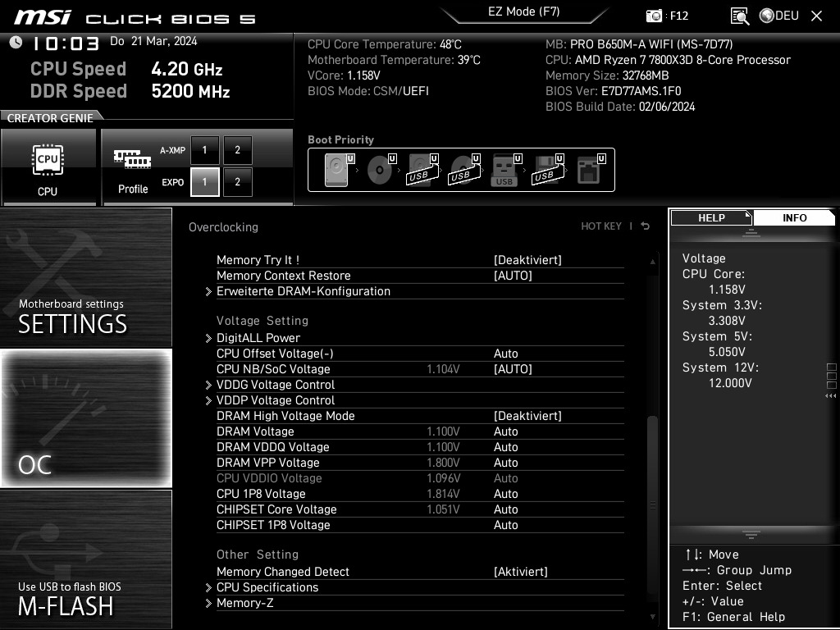Click the date Do 21 Mar, 2024
Viewport: 840px width, 630px height.
(x=153, y=41)
